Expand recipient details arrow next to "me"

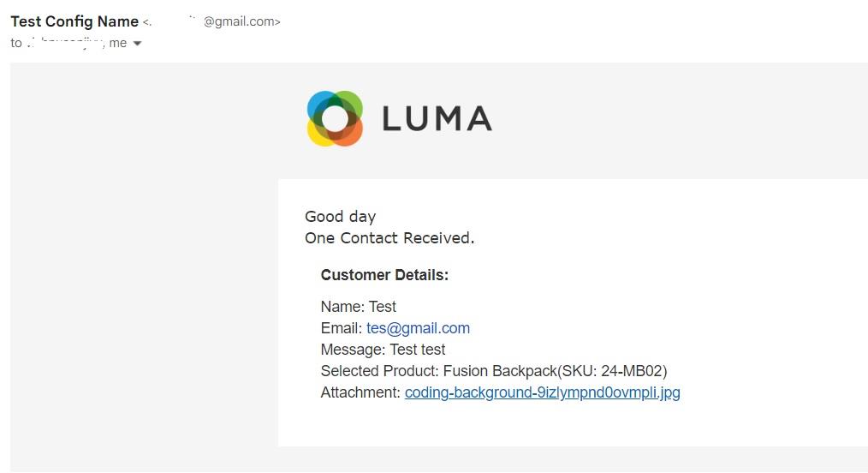pos(137,44)
